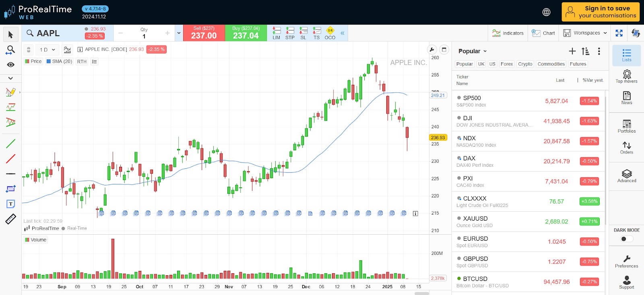Open the drawing pencil chart tool
Image resolution: width=644 pixels, height=295 pixels.
[10, 92]
